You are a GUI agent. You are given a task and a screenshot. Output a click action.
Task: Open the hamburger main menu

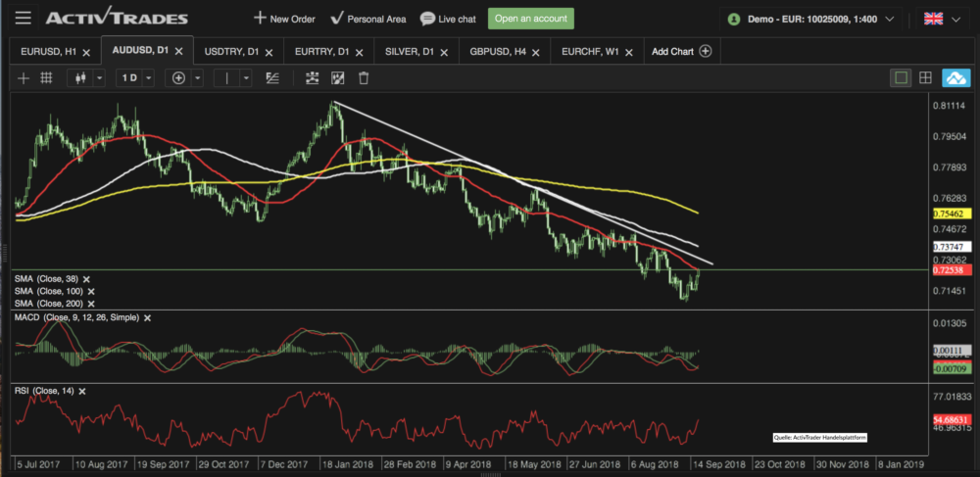24,18
